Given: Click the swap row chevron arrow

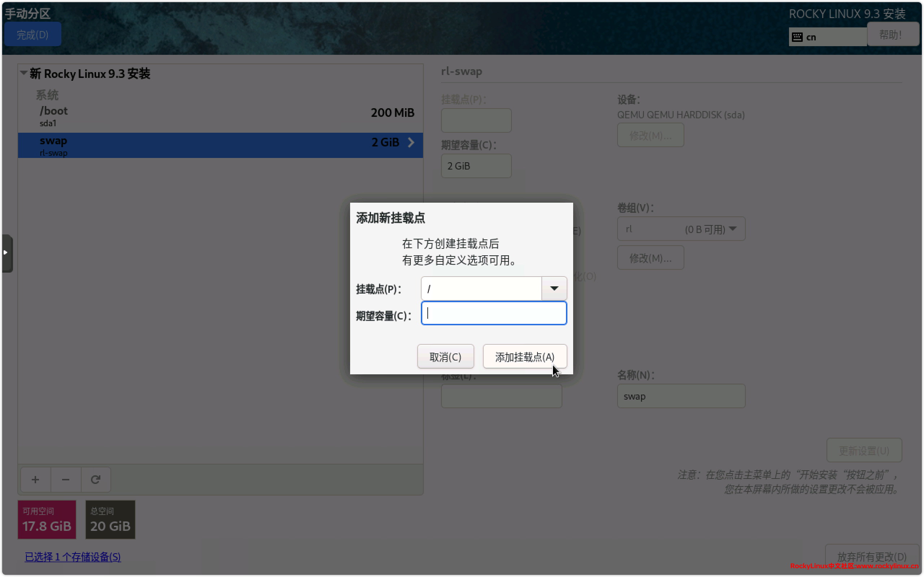Looking at the screenshot, I should click(x=411, y=142).
